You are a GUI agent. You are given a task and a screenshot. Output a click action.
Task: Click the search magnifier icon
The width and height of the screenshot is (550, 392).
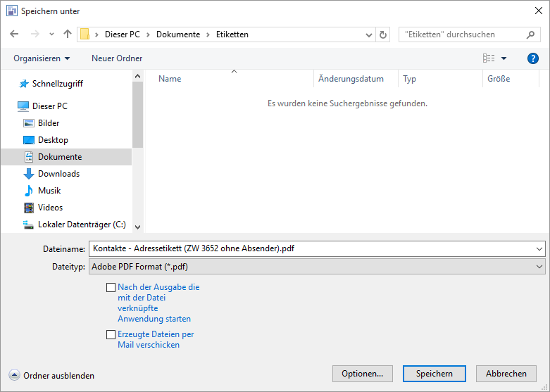coord(531,34)
